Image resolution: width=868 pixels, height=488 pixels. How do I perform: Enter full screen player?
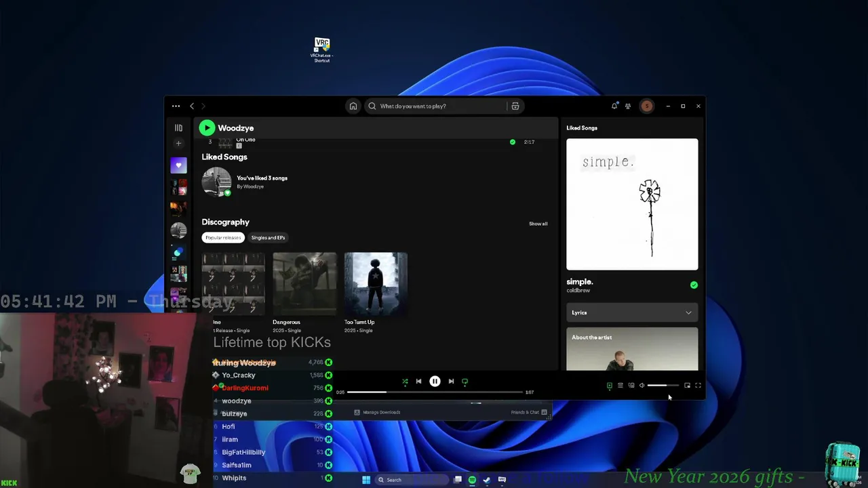click(698, 386)
